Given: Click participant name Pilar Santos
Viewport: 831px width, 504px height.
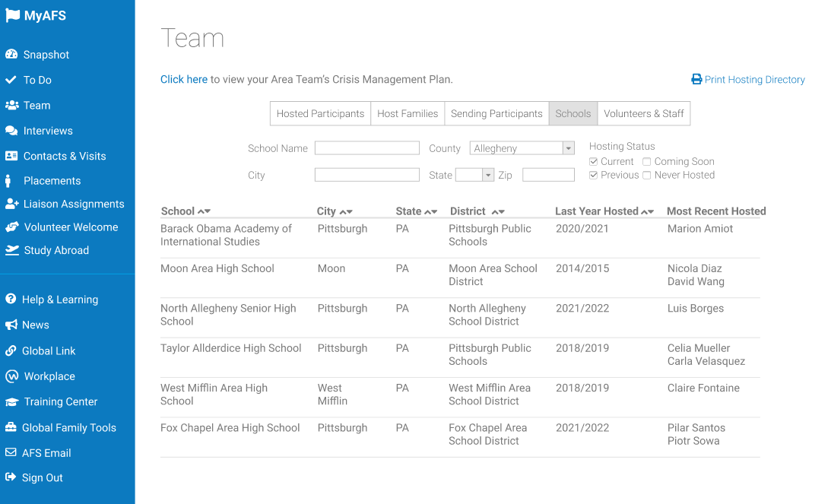Looking at the screenshot, I should click(696, 428).
